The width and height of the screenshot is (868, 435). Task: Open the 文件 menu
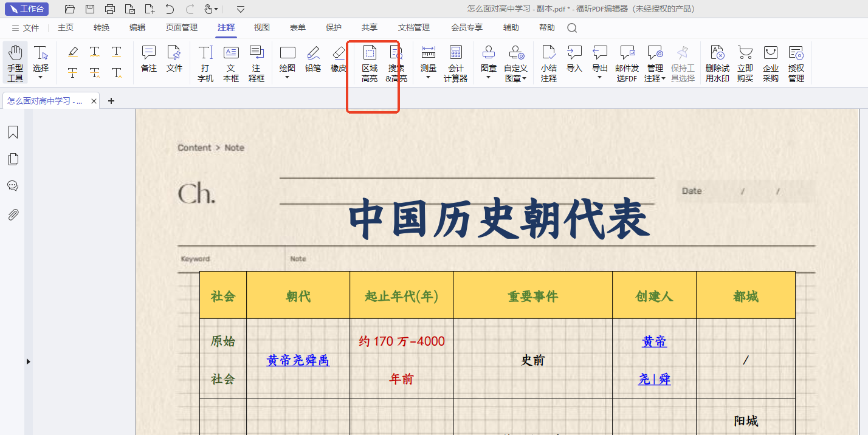pyautogui.click(x=26, y=28)
